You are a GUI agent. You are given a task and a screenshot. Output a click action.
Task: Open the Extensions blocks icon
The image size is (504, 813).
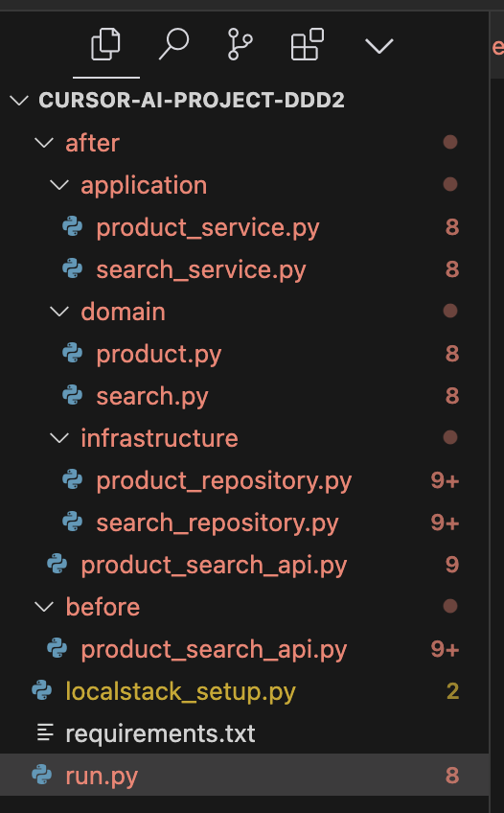pyautogui.click(x=308, y=45)
